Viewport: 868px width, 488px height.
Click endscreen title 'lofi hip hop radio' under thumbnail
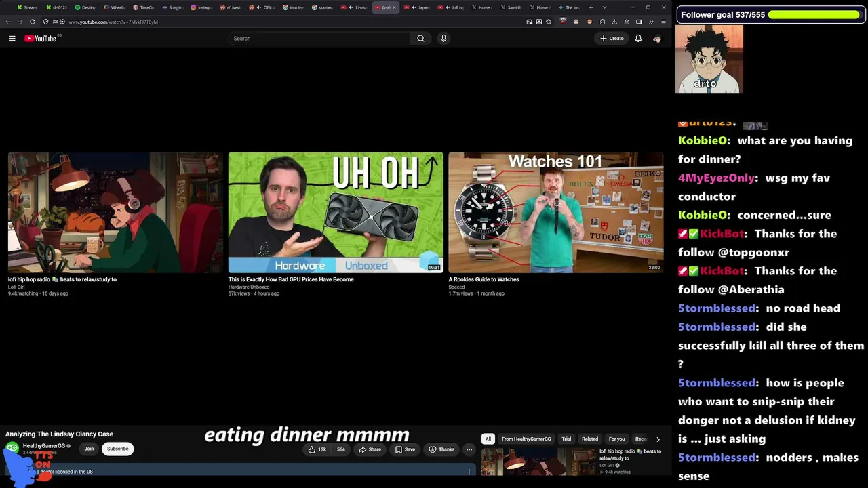[62, 279]
